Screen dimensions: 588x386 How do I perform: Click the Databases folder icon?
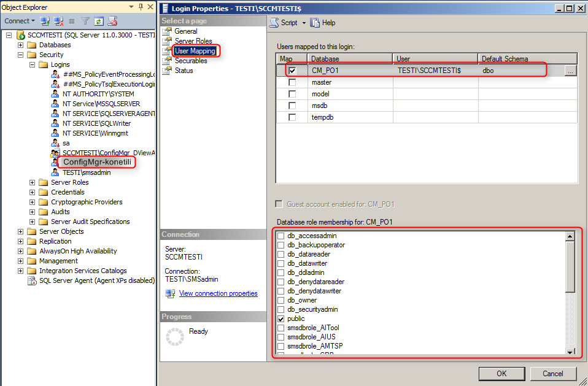click(33, 45)
